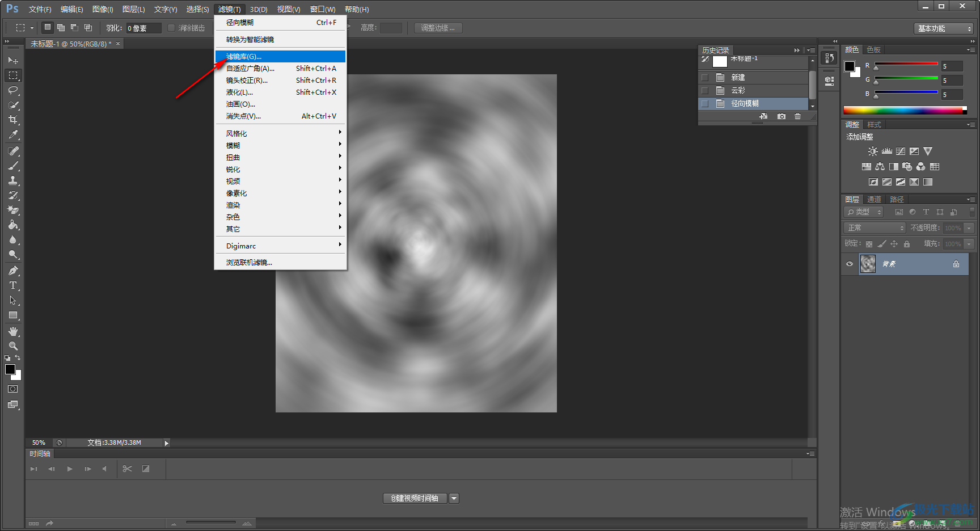Select the Hand tool

(x=13, y=331)
